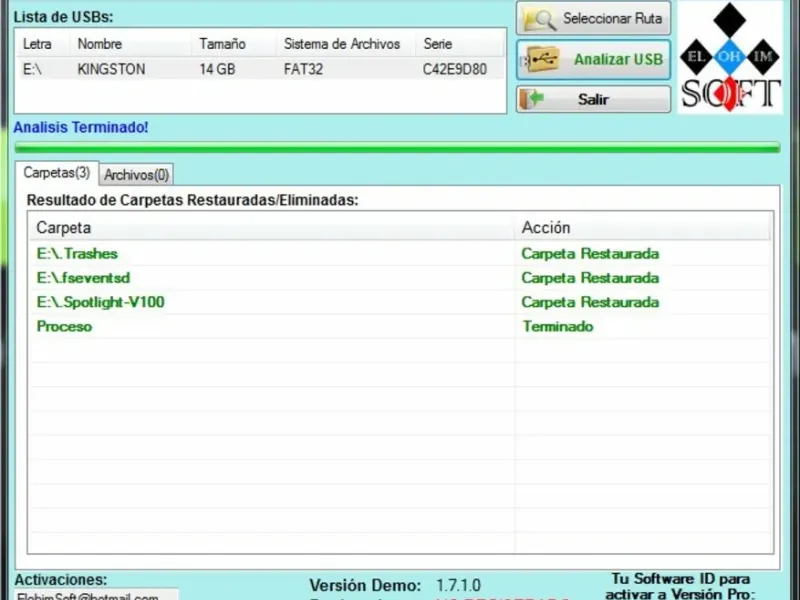This screenshot has width=800, height=600.
Task: Click the Analisis Terminado! status text
Action: [x=81, y=127]
